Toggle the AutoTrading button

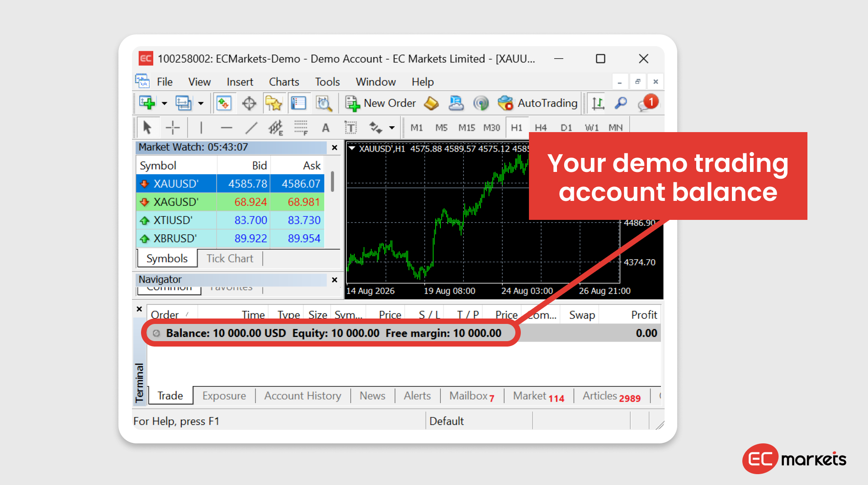click(538, 103)
